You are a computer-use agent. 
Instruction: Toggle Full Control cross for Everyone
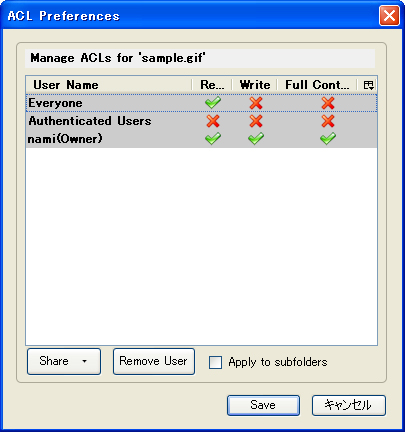pyautogui.click(x=328, y=103)
